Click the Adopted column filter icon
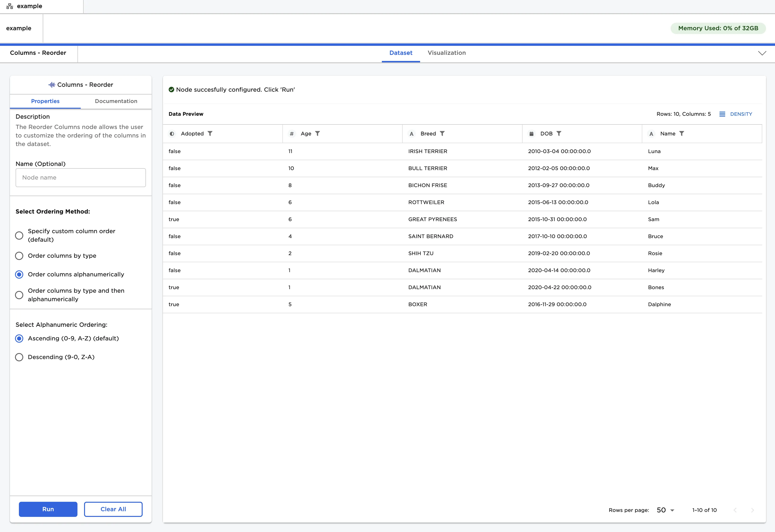775x532 pixels. pos(210,133)
